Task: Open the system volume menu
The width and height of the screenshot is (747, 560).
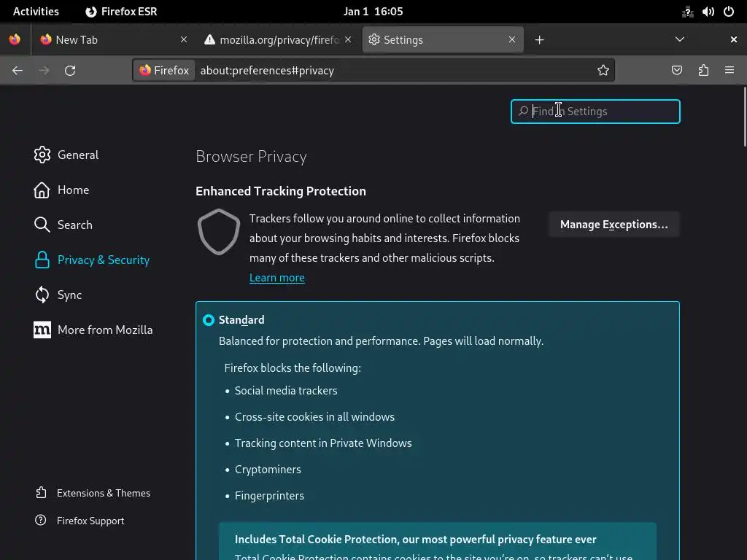Action: coord(708,12)
